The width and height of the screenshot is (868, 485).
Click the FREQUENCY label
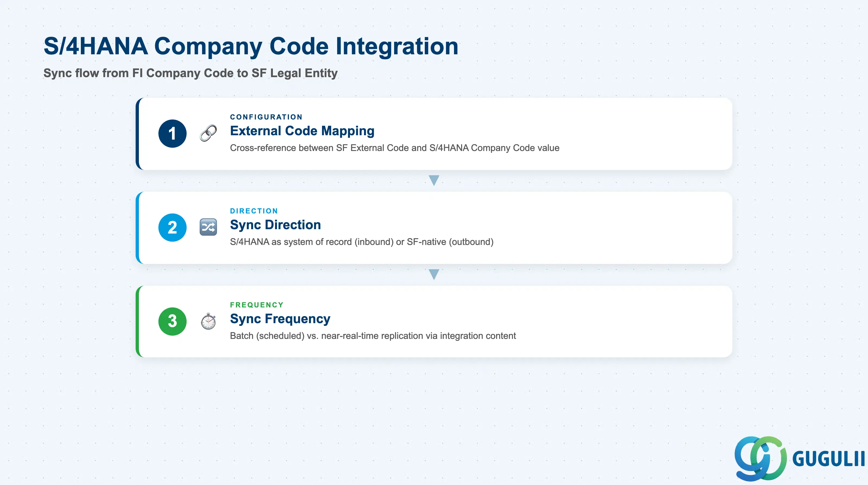(257, 305)
